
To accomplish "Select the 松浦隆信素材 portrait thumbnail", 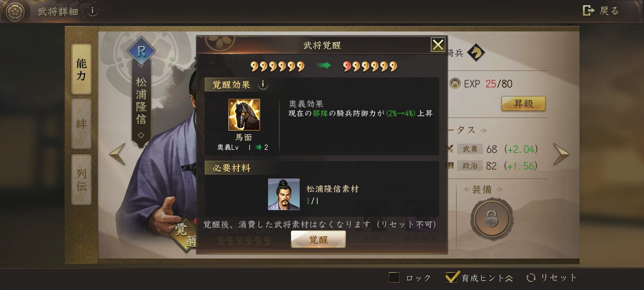I will click(x=284, y=195).
